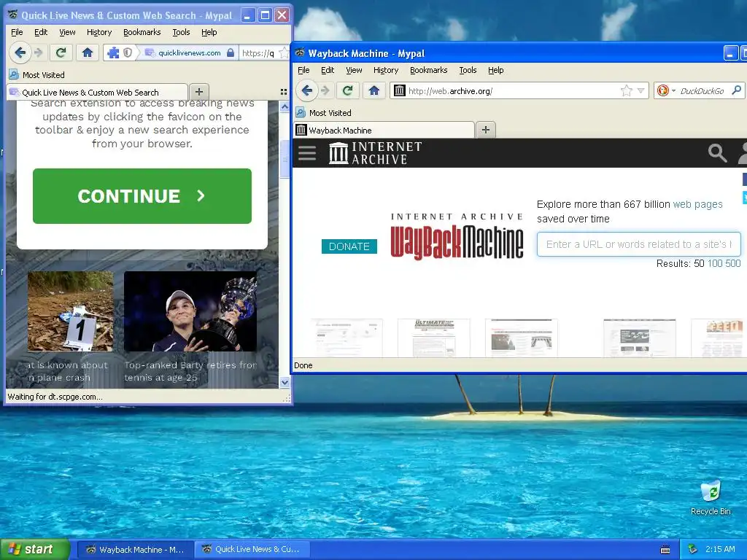Open File menu in Wayback Machine window
Image resolution: width=747 pixels, height=560 pixels.
pyautogui.click(x=303, y=70)
